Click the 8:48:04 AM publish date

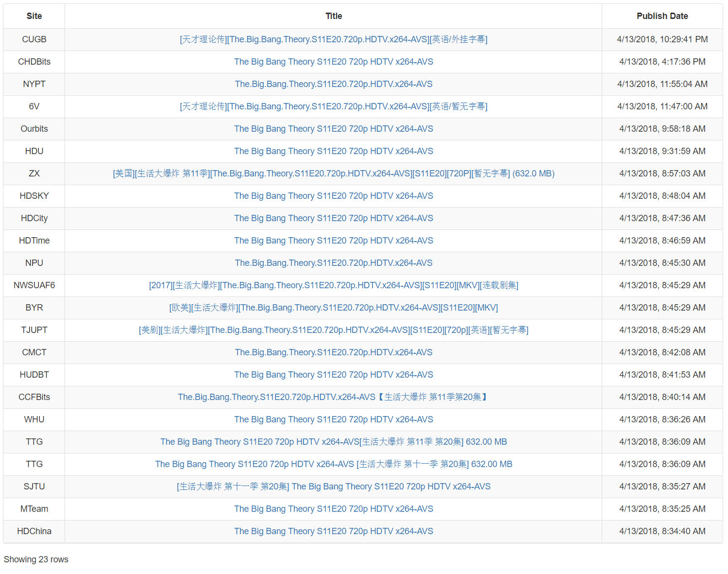pos(662,196)
